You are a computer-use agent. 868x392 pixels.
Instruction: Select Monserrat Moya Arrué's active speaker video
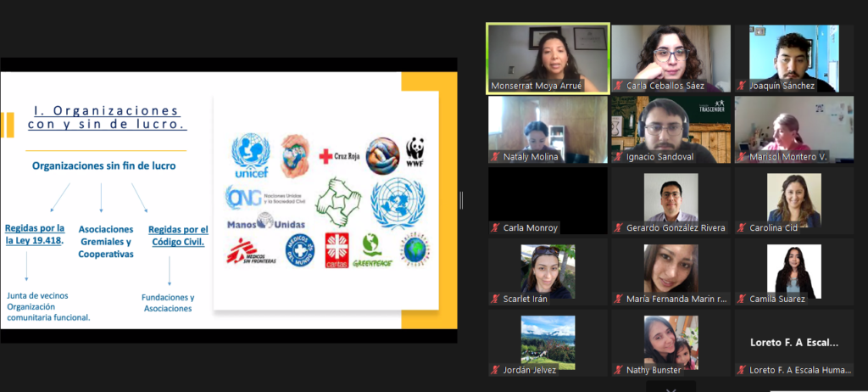coord(548,59)
